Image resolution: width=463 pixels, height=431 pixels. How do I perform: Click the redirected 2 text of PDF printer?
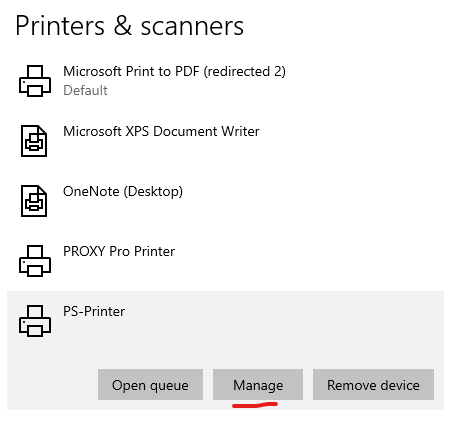[x=244, y=72]
